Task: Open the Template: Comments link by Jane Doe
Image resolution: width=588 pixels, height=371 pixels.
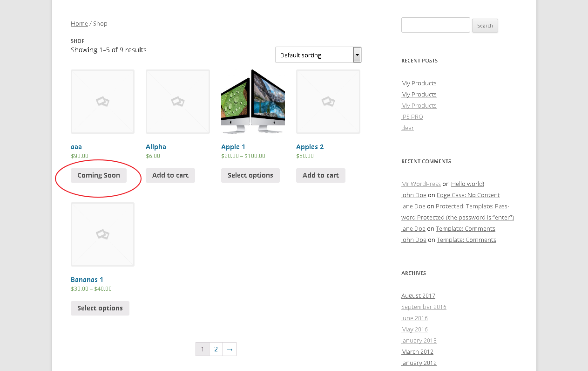Action: (x=466, y=228)
